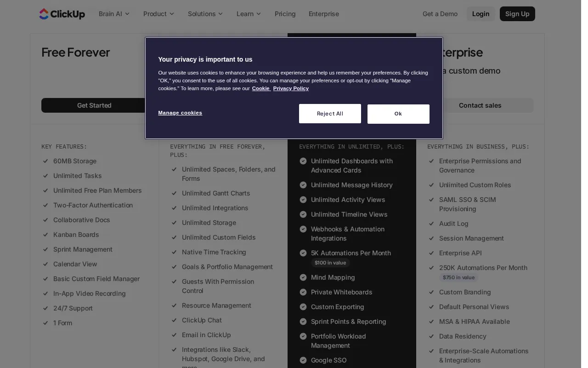Image resolution: width=588 pixels, height=368 pixels.
Task: Expand the Product menu
Action: (x=158, y=14)
